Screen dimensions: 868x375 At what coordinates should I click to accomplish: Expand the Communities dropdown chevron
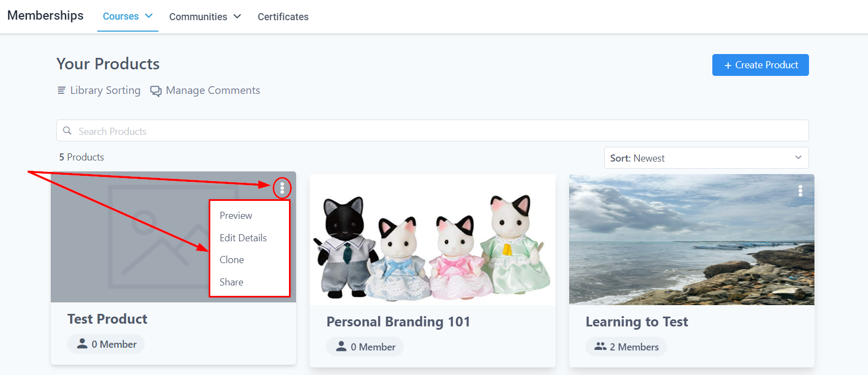point(237,16)
